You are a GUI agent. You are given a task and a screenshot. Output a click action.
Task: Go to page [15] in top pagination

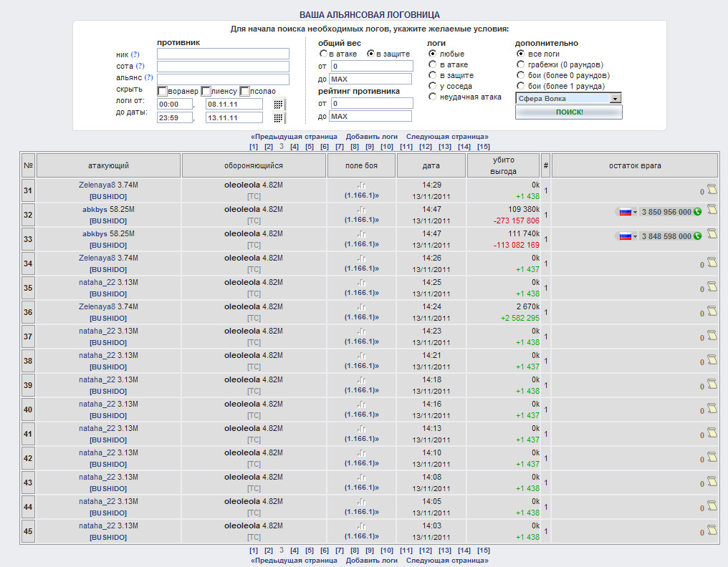[484, 147]
